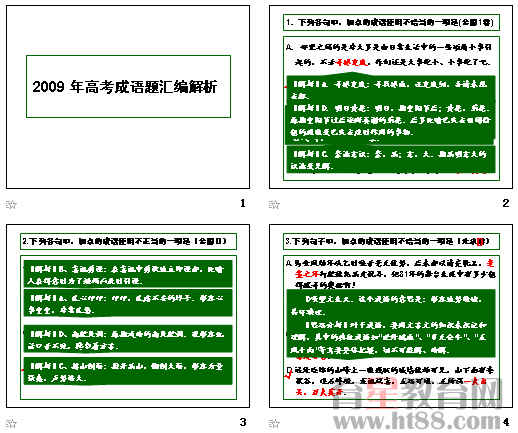The height and width of the screenshot is (433, 518).
Task: Click the bottom green 解析 C box on slide 2
Action: coord(391,160)
